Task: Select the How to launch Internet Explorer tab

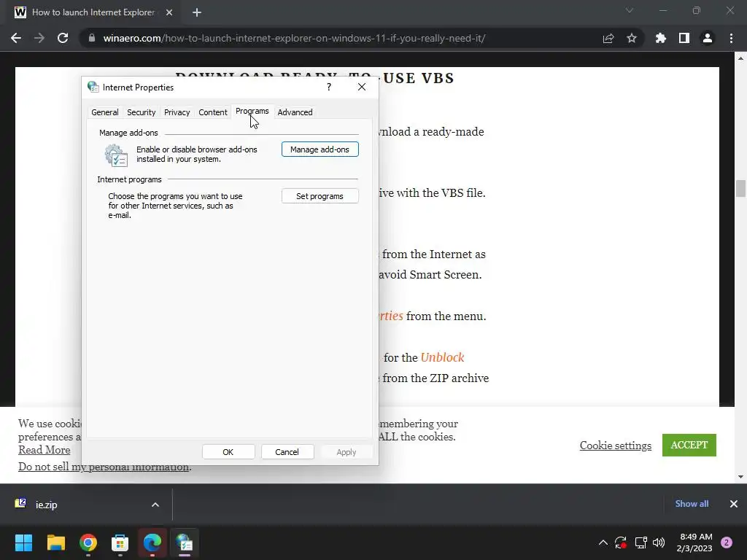Action: coord(93,13)
